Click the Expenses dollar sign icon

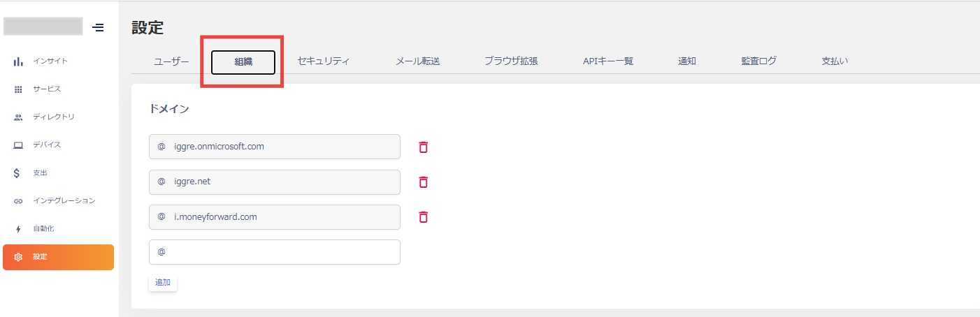pos(18,173)
